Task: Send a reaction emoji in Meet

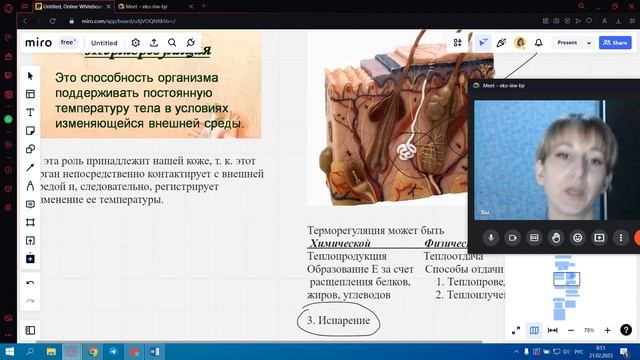Action: click(x=578, y=238)
